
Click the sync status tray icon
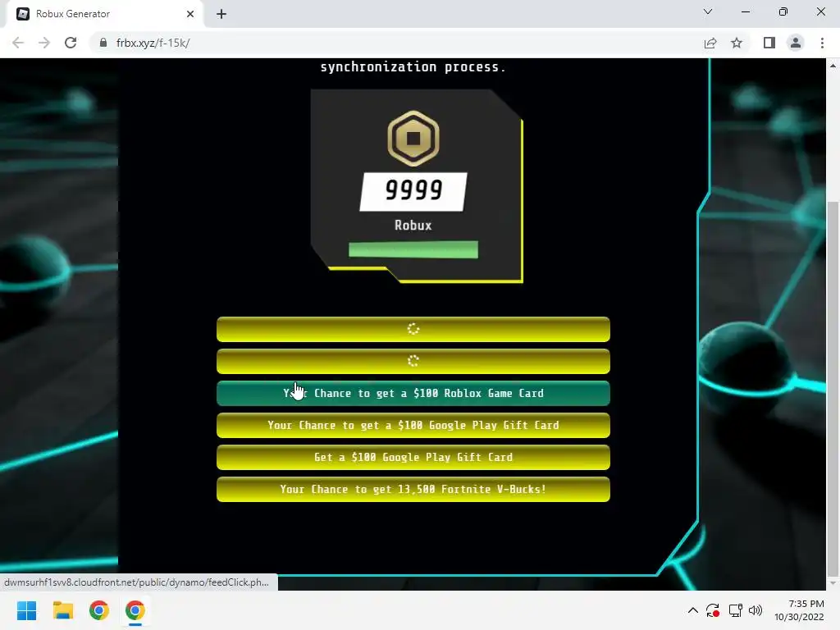click(x=713, y=610)
